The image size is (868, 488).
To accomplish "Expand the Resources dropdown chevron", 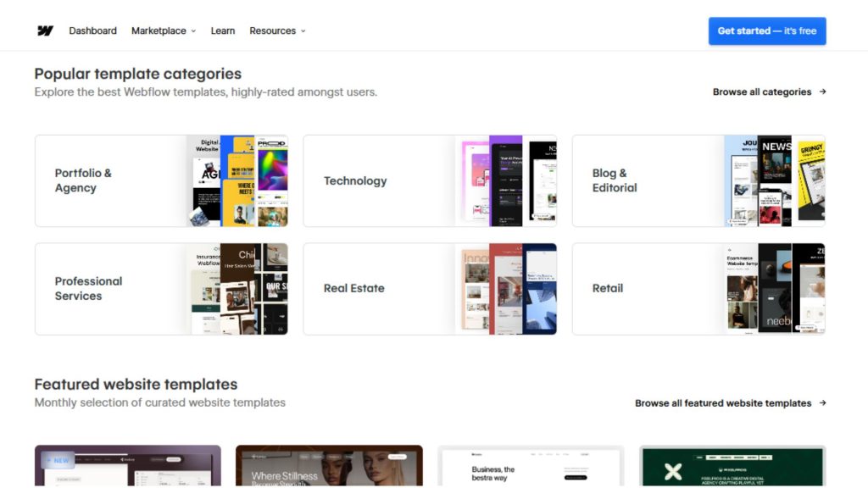I will (303, 31).
